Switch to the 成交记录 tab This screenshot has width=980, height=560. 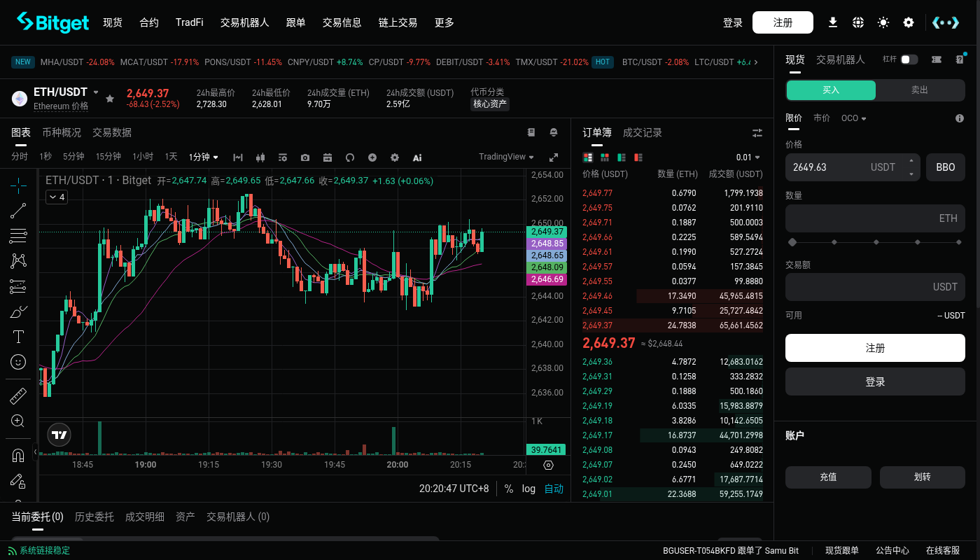643,132
